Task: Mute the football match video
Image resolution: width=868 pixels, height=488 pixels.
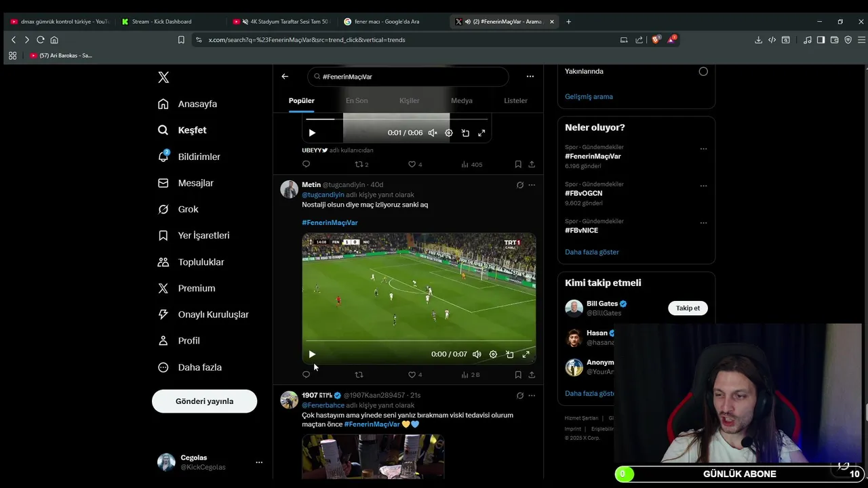Action: coord(477,354)
